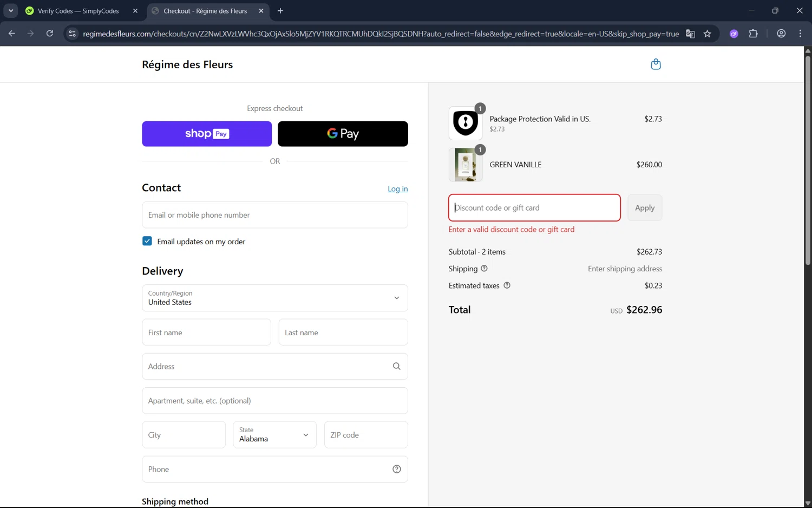This screenshot has width=812, height=508.
Task: Click the GREEN VANILLE product thumbnail
Action: point(466,165)
